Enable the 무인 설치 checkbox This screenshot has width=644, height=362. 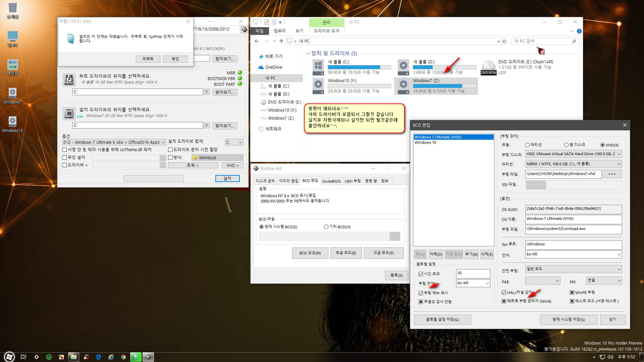65,157
